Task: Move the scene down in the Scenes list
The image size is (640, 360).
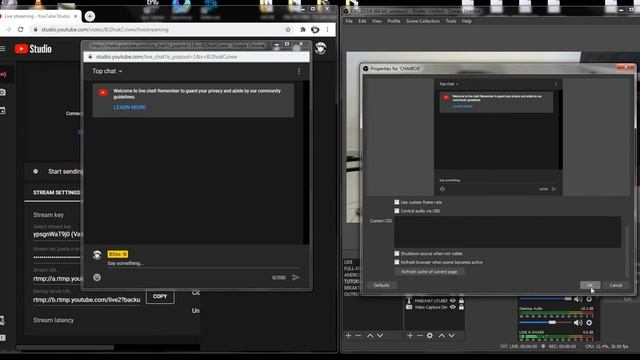Action: pyautogui.click(x=380, y=336)
